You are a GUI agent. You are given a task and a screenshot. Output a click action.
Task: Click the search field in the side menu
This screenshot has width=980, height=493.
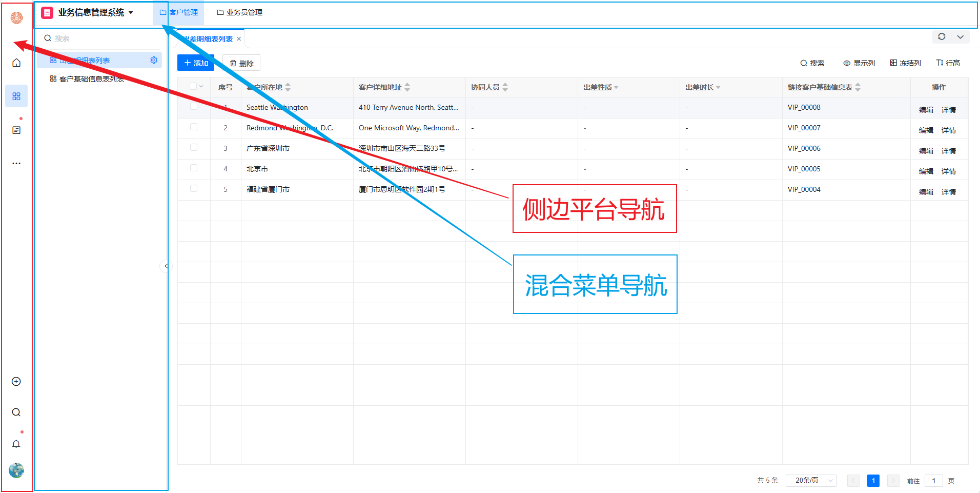[103, 38]
